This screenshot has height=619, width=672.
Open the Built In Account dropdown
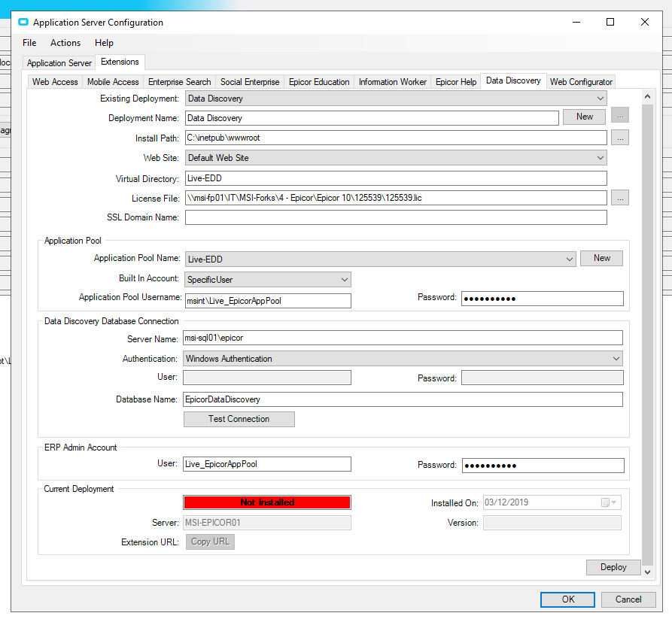click(x=268, y=280)
